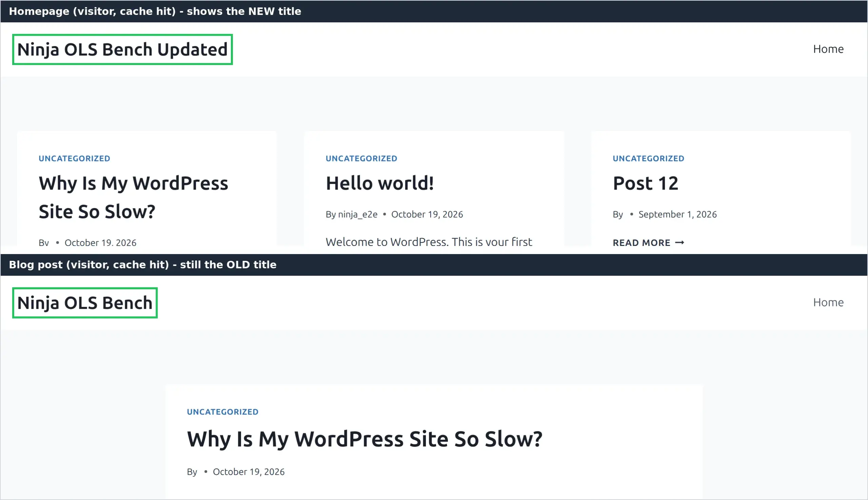The height and width of the screenshot is (500, 868).
Task: Open Uncategorized category above 'Hello world!'
Action: pos(361,158)
